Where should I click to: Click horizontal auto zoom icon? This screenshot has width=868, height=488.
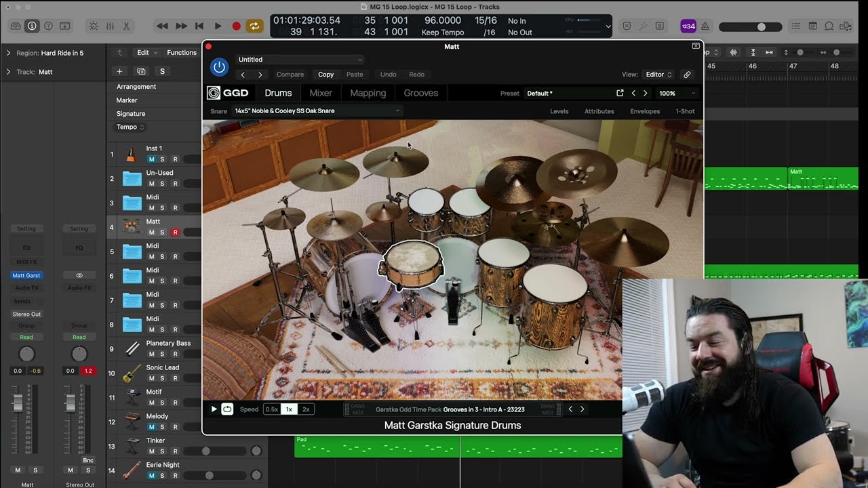point(769,52)
